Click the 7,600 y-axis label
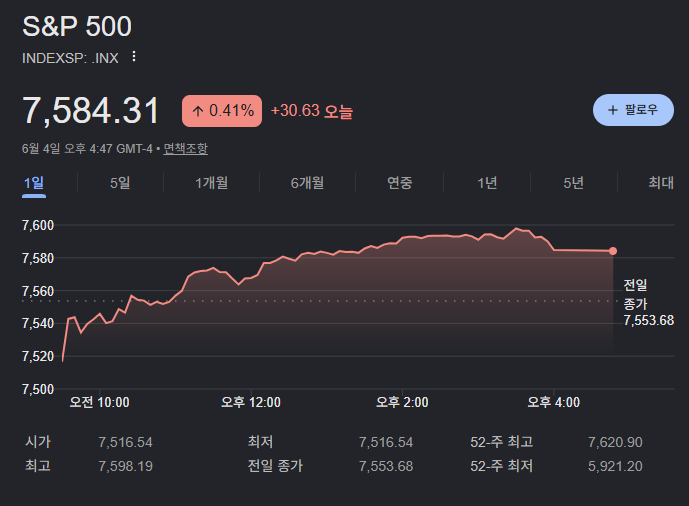The image size is (689, 506). [x=38, y=225]
